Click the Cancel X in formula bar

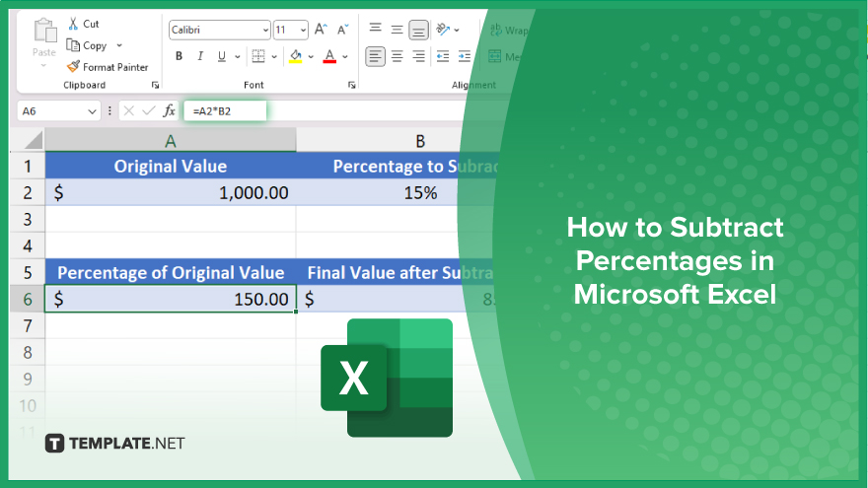[x=129, y=111]
